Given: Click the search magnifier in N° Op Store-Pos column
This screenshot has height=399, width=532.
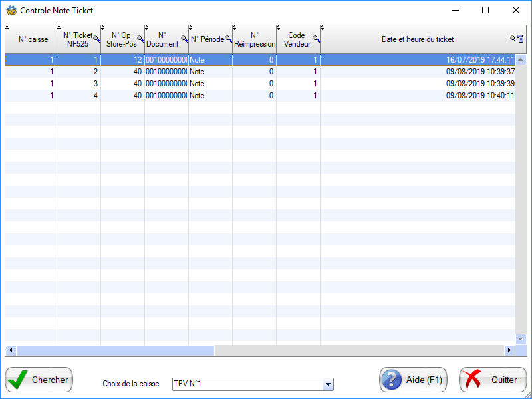Looking at the screenshot, I should pos(140,39).
